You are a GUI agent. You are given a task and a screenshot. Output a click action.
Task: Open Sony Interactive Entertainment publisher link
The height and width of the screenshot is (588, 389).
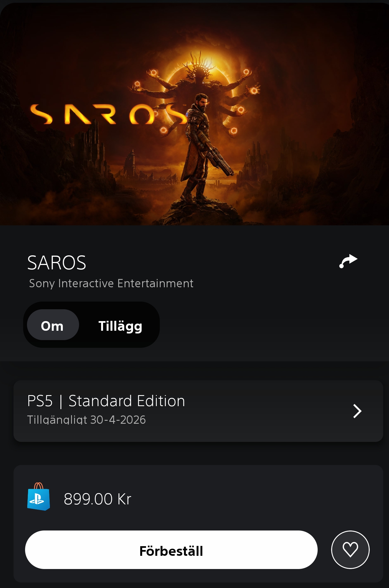pyautogui.click(x=111, y=283)
